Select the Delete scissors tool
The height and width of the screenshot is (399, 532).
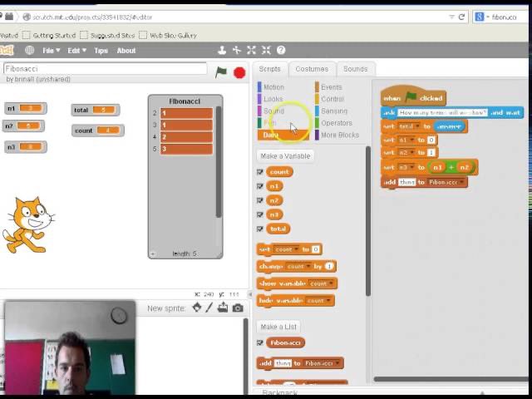(236, 51)
